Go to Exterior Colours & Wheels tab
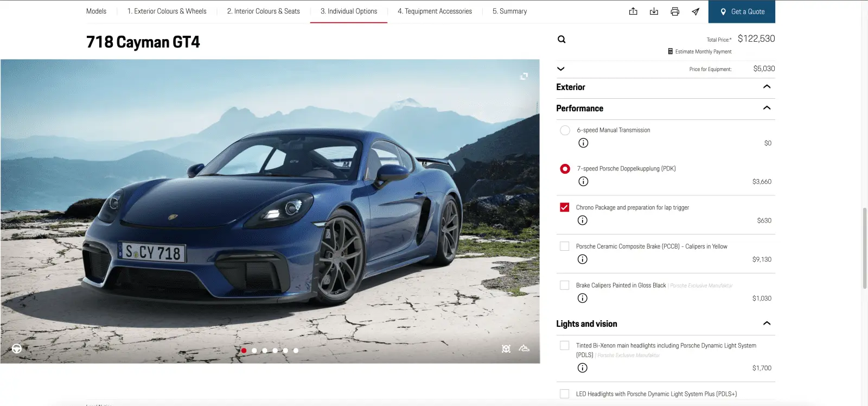Screen dimensions: 868x406 coord(167,11)
